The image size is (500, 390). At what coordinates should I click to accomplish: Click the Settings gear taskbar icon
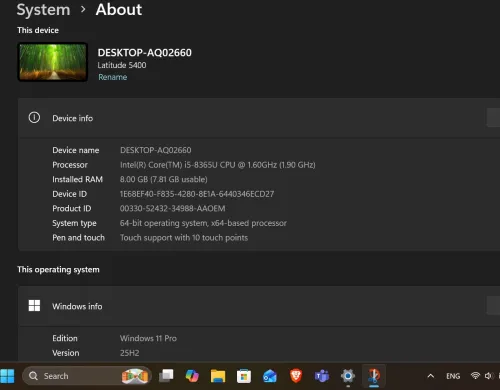click(x=348, y=376)
